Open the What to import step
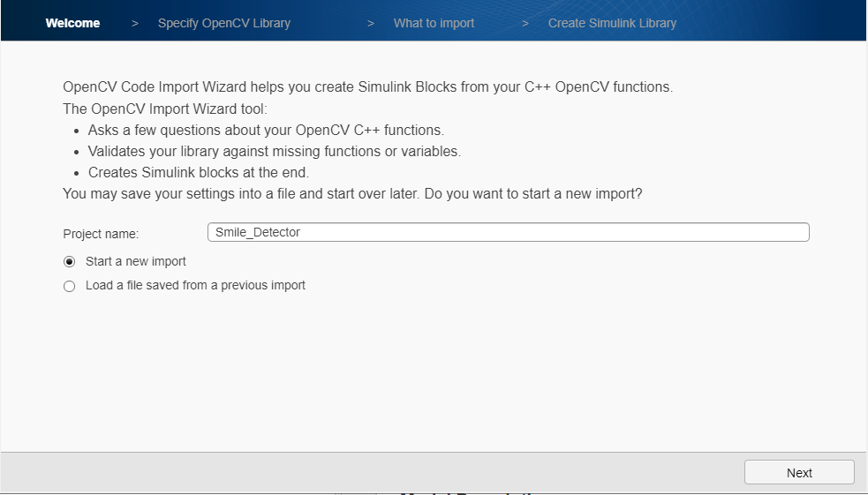The height and width of the screenshot is (495, 868). click(434, 23)
